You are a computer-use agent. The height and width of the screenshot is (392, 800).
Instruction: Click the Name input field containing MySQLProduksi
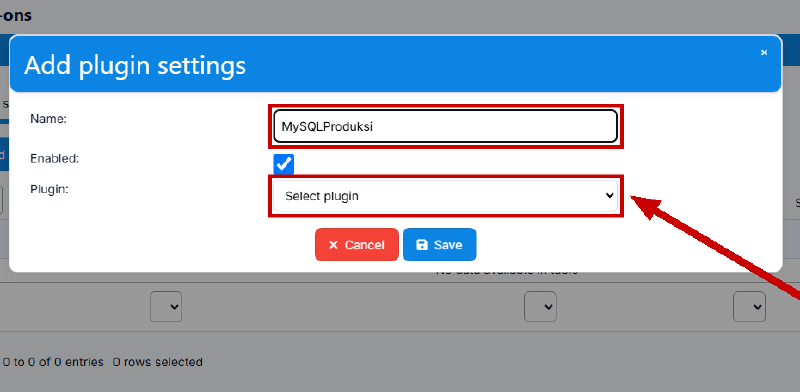(445, 126)
